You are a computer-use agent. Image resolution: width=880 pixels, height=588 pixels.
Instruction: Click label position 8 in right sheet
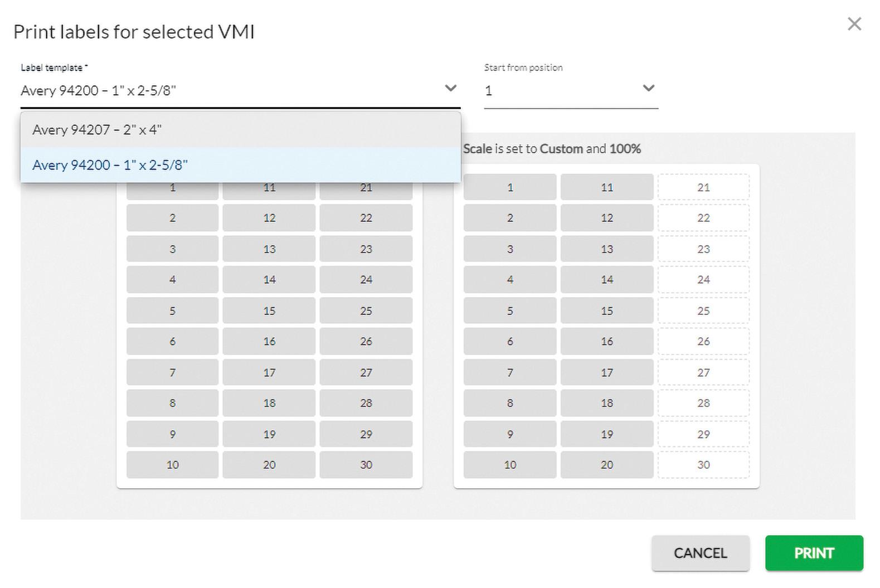click(509, 403)
